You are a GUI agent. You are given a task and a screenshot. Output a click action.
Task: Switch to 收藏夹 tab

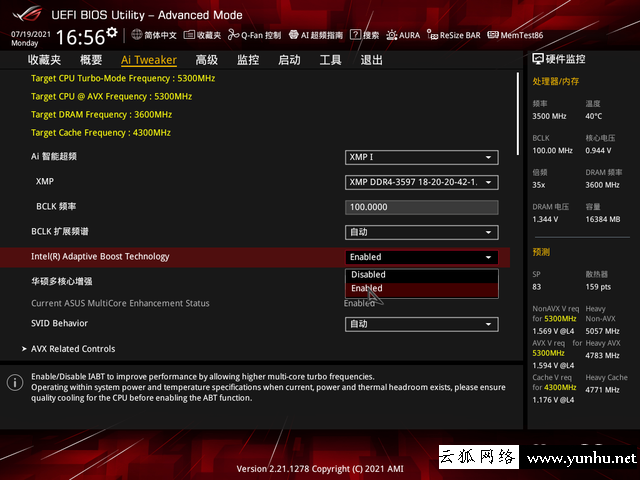coord(44,60)
